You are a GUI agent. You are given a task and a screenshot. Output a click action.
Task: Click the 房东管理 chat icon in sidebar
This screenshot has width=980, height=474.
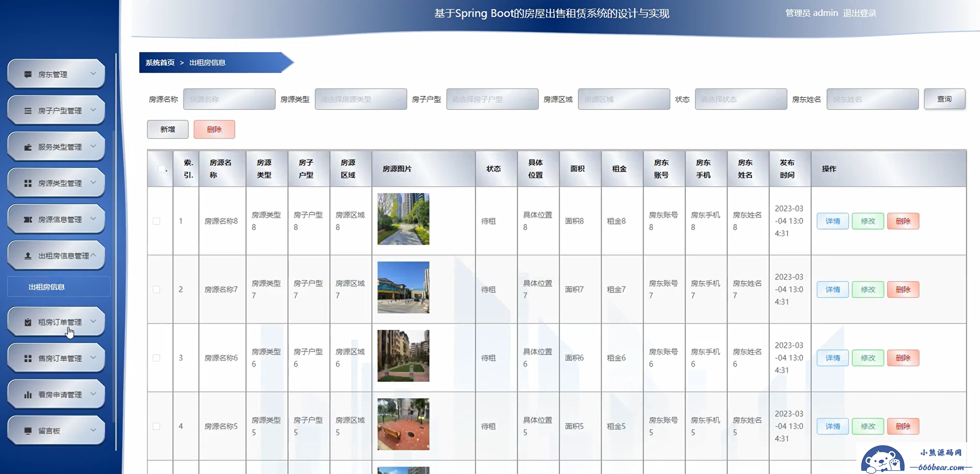(x=28, y=74)
